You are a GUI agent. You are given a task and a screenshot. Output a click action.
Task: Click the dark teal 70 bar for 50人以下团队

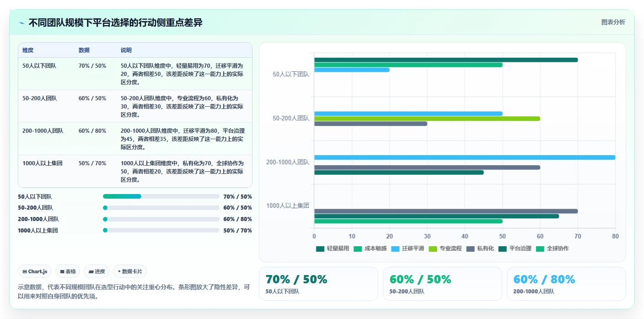coord(446,60)
